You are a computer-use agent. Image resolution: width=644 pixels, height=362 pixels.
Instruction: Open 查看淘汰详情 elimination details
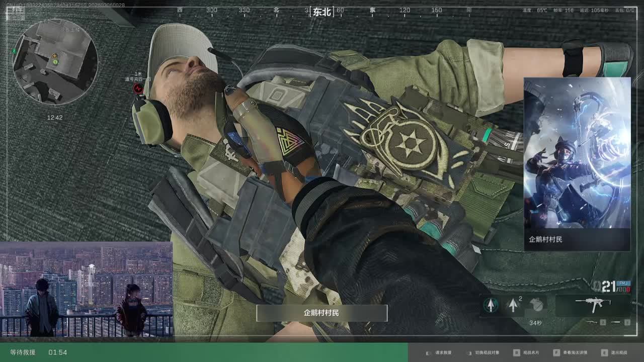[570, 353]
